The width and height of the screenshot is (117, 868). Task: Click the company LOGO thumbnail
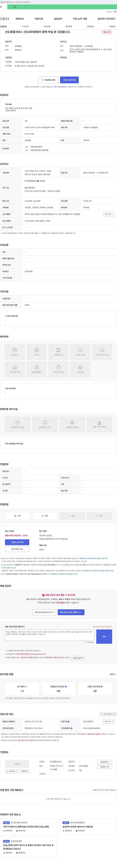pyautogui.click(x=17, y=764)
